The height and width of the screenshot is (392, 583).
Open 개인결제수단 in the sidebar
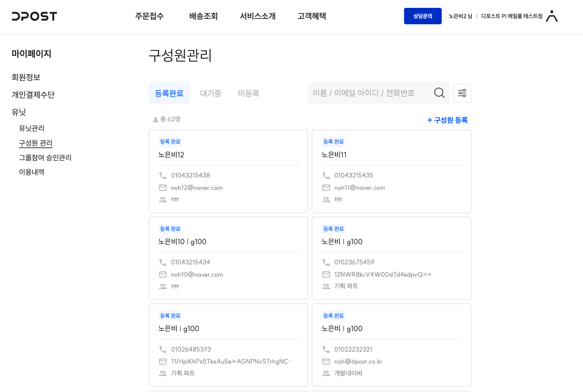(x=33, y=95)
